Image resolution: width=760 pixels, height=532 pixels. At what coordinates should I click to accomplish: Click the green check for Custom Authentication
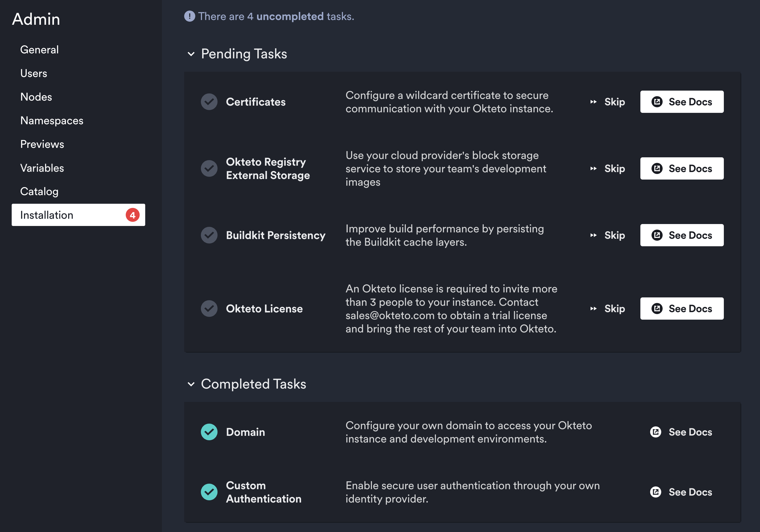[209, 492]
